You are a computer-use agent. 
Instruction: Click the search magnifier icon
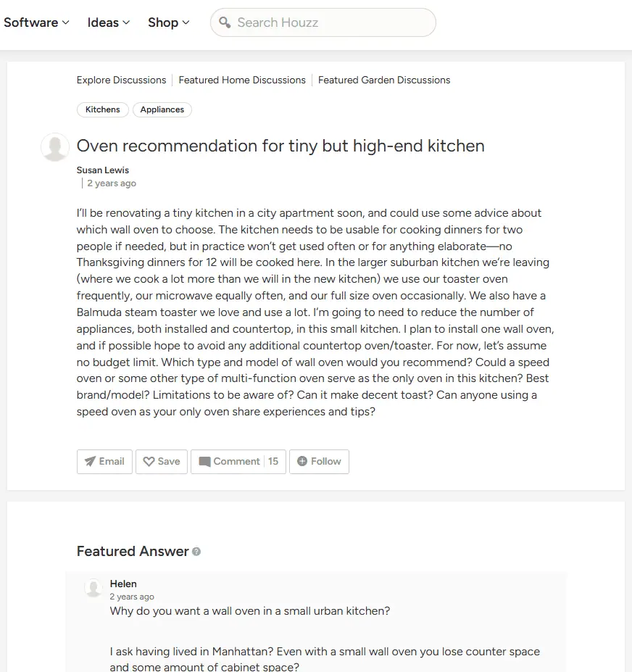[225, 22]
